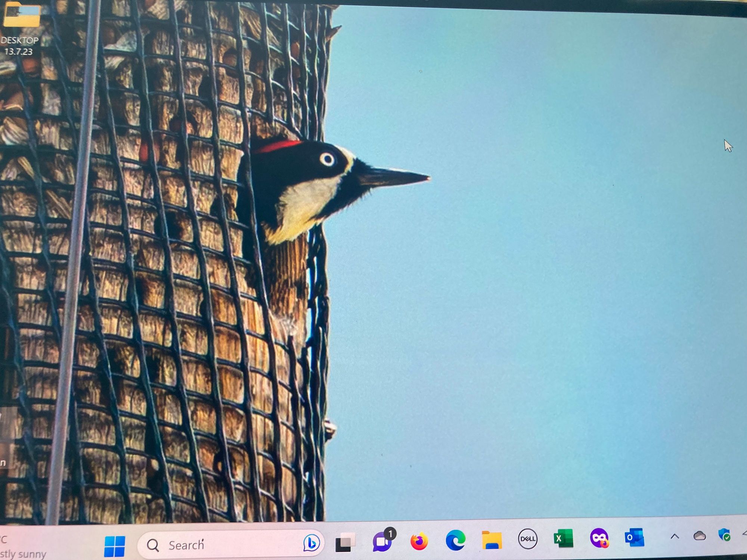Viewport: 747px width, 560px height.
Task: Launch Microsoft Outlook from the taskbar
Action: (635, 537)
